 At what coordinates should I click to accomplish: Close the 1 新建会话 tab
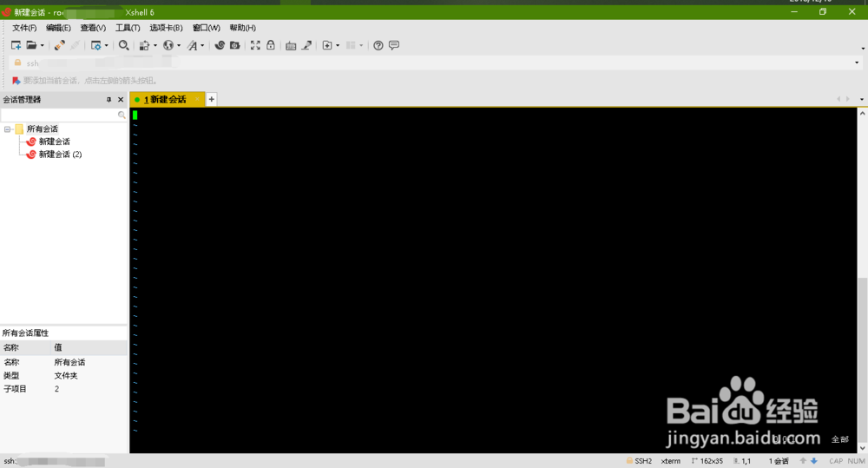tap(197, 100)
